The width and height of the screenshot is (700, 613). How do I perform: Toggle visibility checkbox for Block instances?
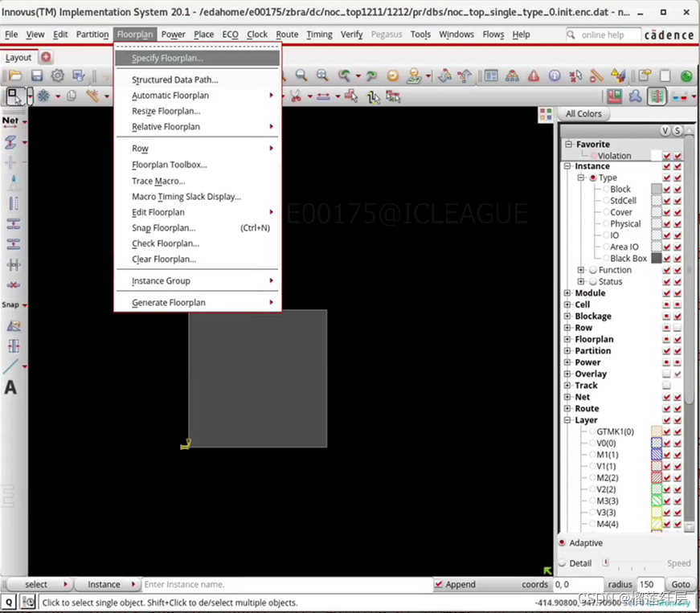(x=665, y=189)
